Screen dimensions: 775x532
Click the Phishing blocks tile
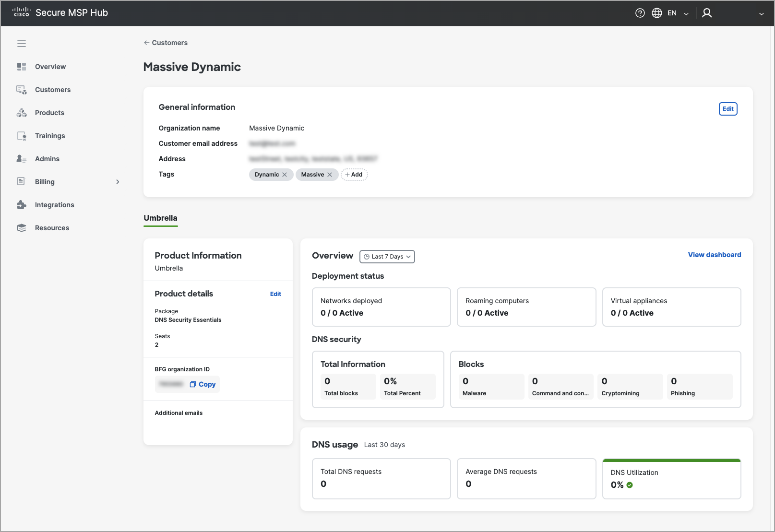point(700,387)
